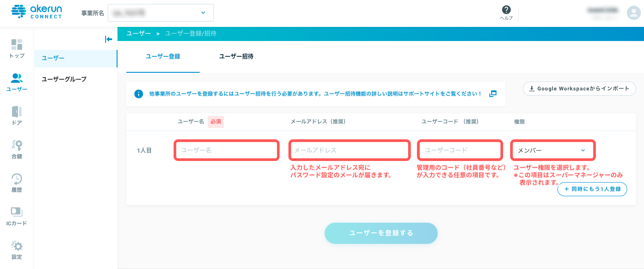Open the メンバー permission dropdown
This screenshot has height=269, width=644.
point(553,150)
